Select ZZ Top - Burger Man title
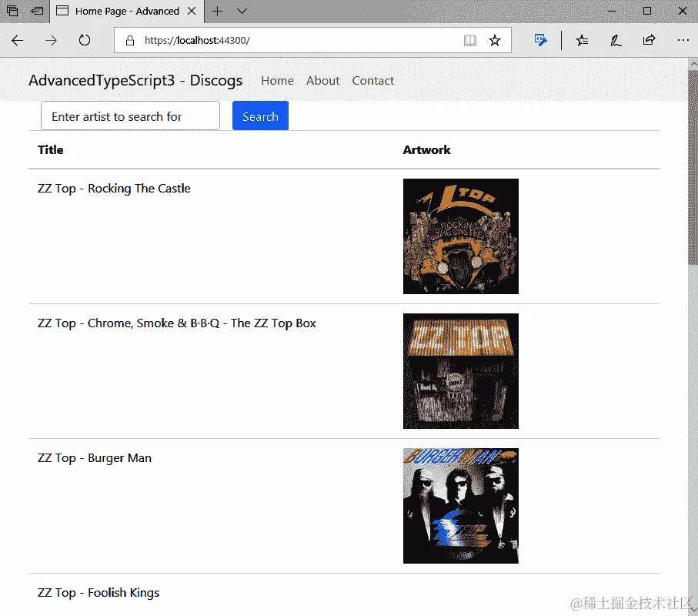This screenshot has width=698, height=616. click(95, 458)
